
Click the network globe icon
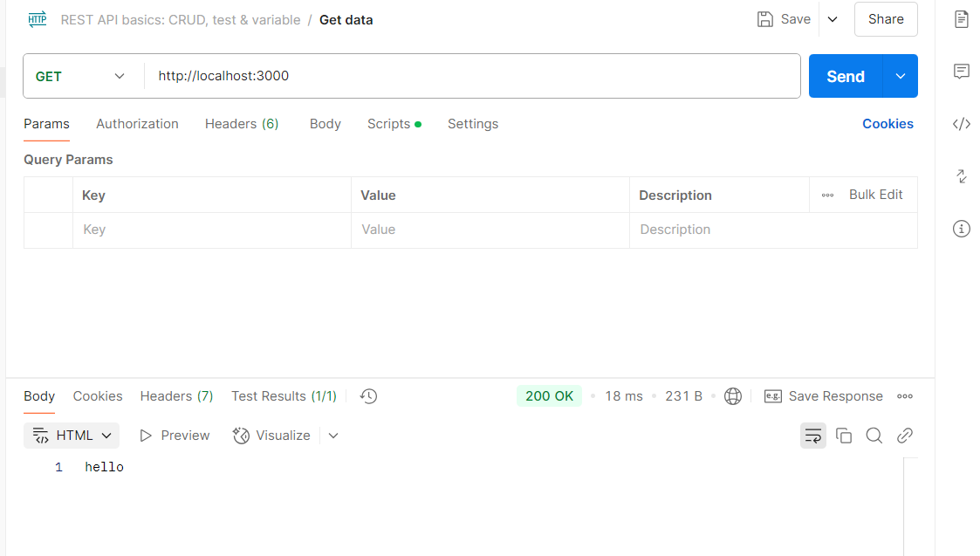(x=732, y=396)
